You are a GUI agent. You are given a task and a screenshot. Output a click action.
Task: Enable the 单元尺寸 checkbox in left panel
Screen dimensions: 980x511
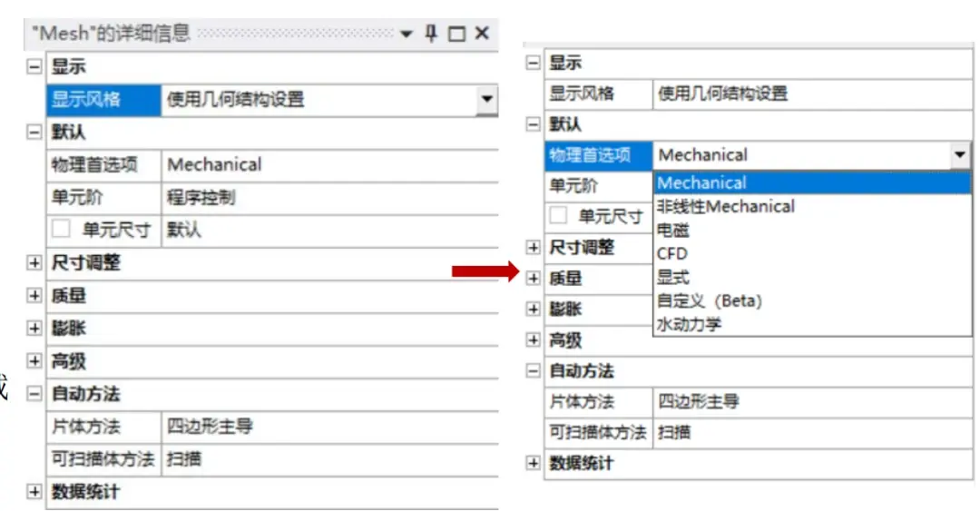point(61,229)
